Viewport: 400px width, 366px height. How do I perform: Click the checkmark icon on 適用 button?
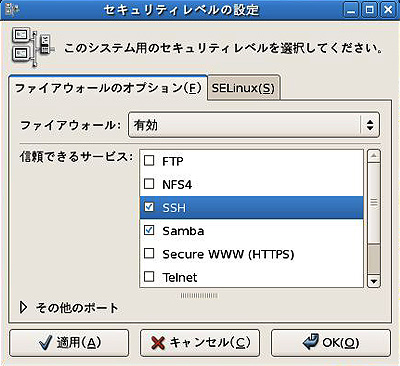[x=45, y=342]
